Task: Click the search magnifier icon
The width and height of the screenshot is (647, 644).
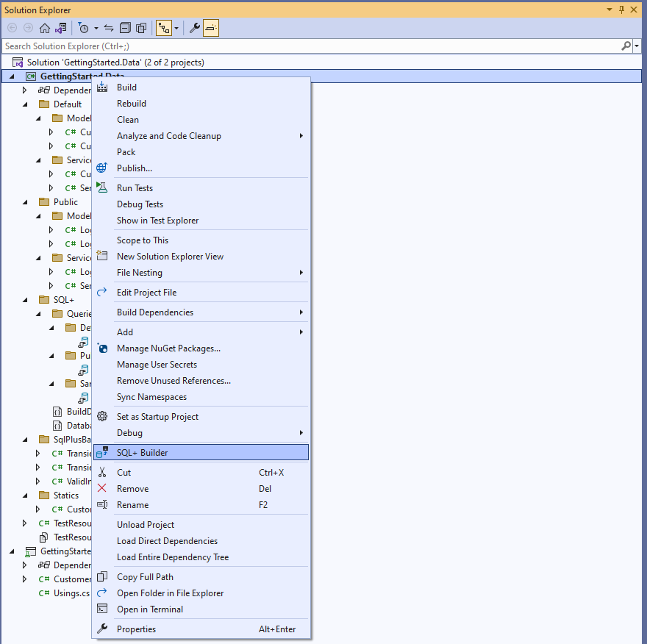Action: coord(626,46)
